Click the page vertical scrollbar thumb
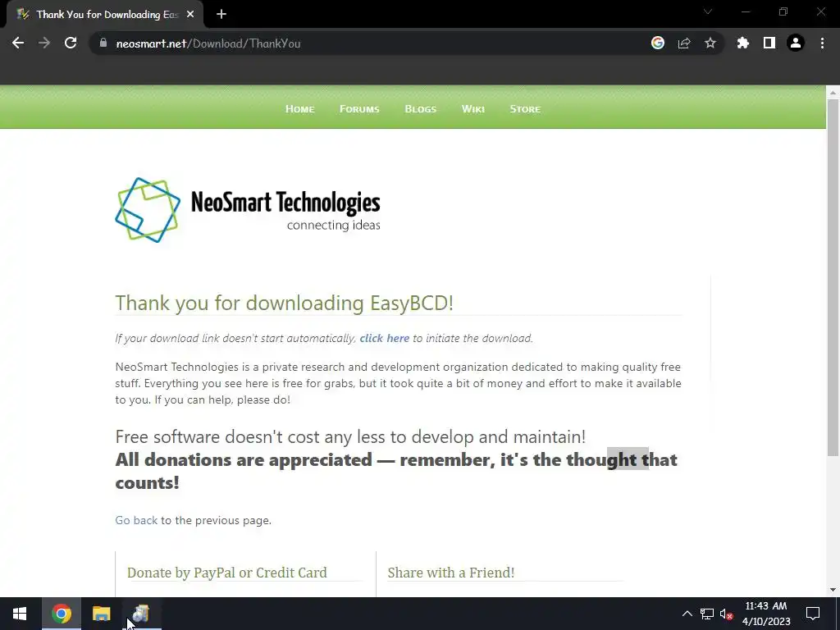 click(833, 277)
